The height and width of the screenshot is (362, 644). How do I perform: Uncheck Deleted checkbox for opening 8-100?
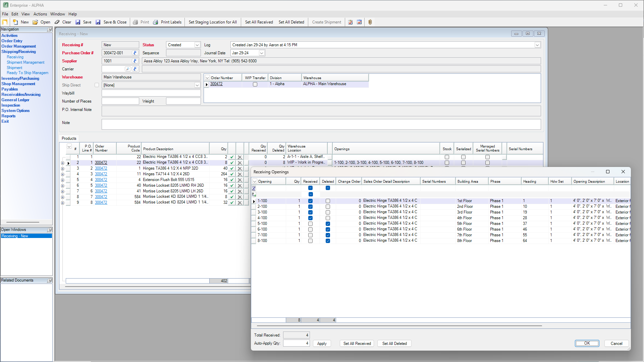(328, 241)
